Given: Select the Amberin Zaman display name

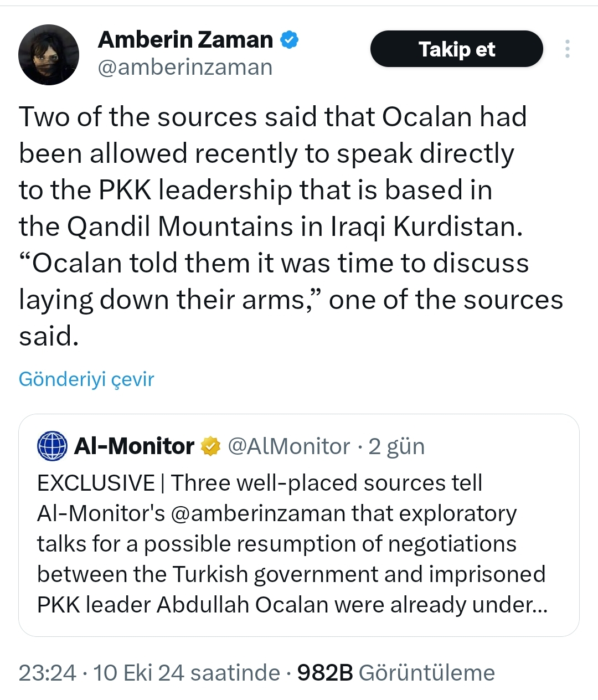Looking at the screenshot, I should 185,39.
